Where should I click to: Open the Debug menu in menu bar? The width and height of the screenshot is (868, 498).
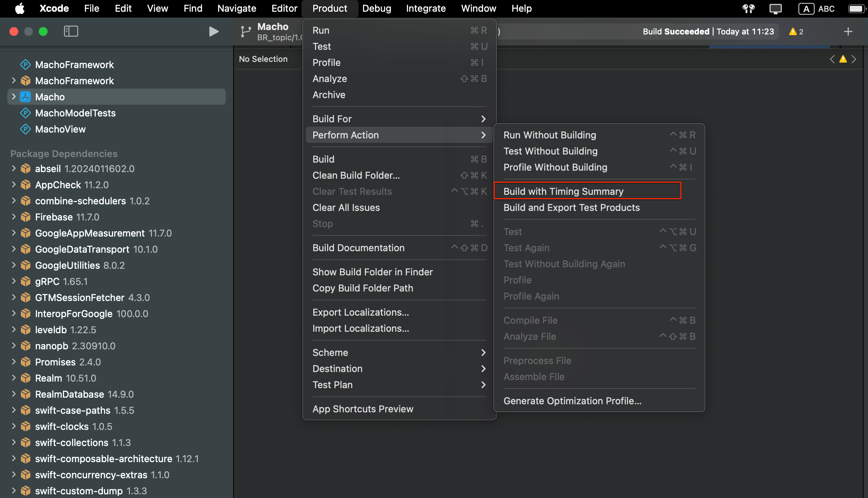377,8
